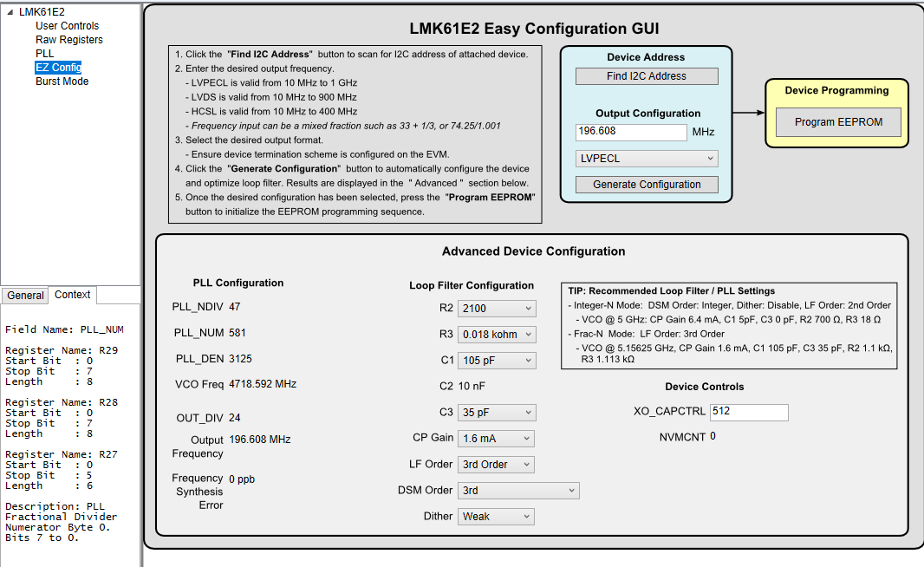Click the C2 value 10 nF
The height and width of the screenshot is (567, 924).
(472, 387)
